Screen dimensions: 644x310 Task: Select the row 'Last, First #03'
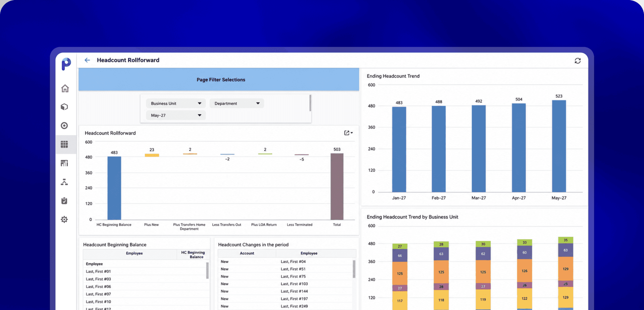[145, 279]
